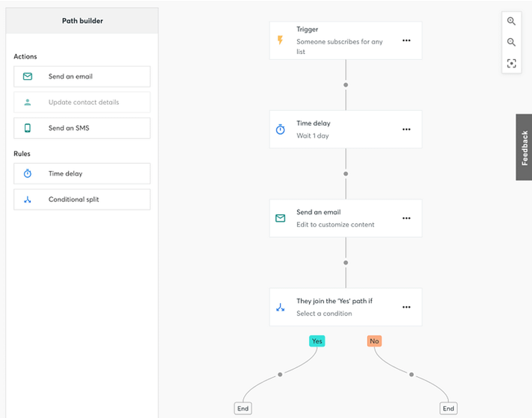532x418 pixels.
Task: Open the Time delay node's options menu
Action: tap(406, 129)
